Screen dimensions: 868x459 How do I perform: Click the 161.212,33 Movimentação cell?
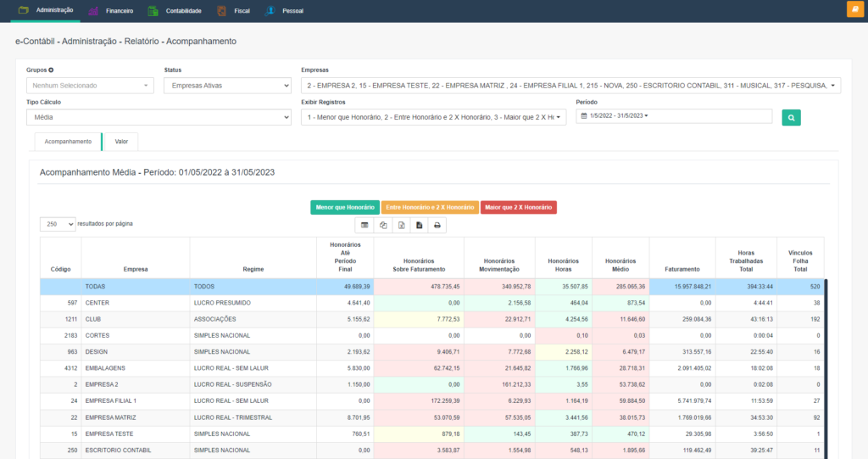[499, 384]
